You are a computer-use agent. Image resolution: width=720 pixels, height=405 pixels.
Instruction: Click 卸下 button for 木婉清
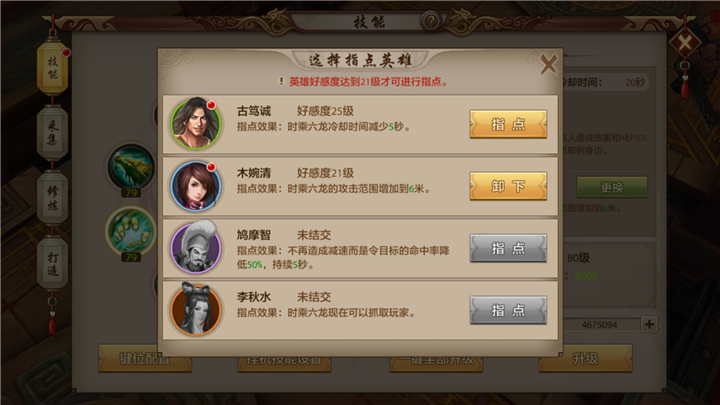[x=508, y=186]
